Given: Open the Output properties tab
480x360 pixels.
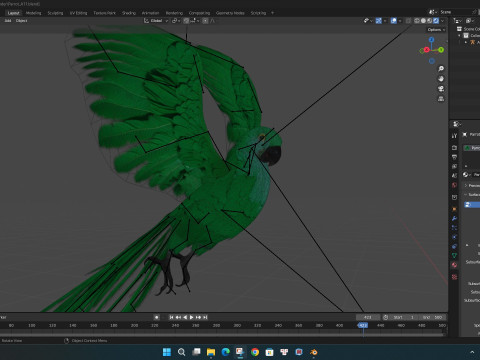Looking at the screenshot, I should (454, 157).
